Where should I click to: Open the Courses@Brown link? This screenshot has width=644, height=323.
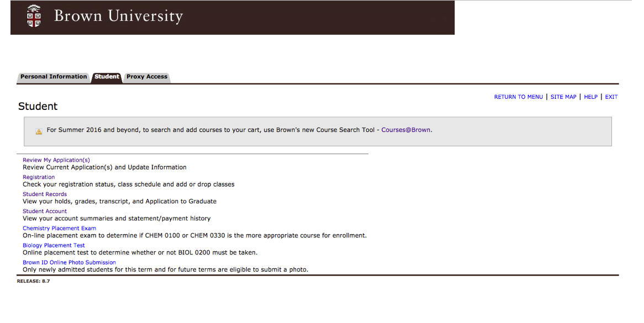point(406,130)
